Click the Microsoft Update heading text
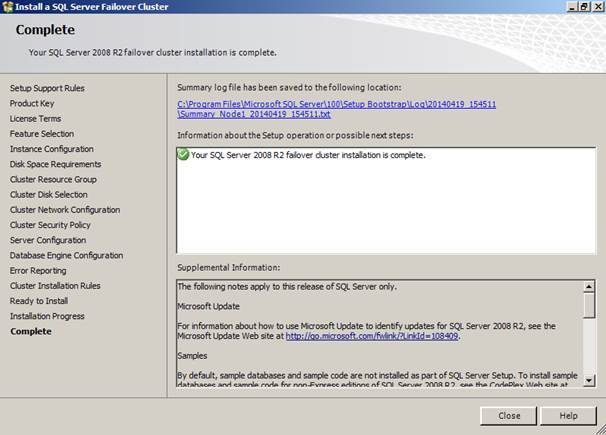This screenshot has height=435, width=606. pyautogui.click(x=209, y=306)
